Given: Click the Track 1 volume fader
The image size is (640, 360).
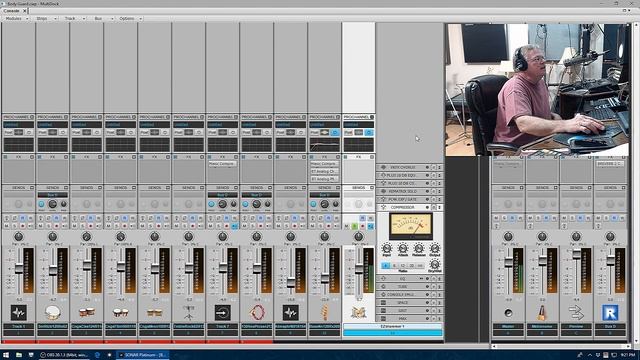Looking at the screenshot, I should click(x=19, y=268).
